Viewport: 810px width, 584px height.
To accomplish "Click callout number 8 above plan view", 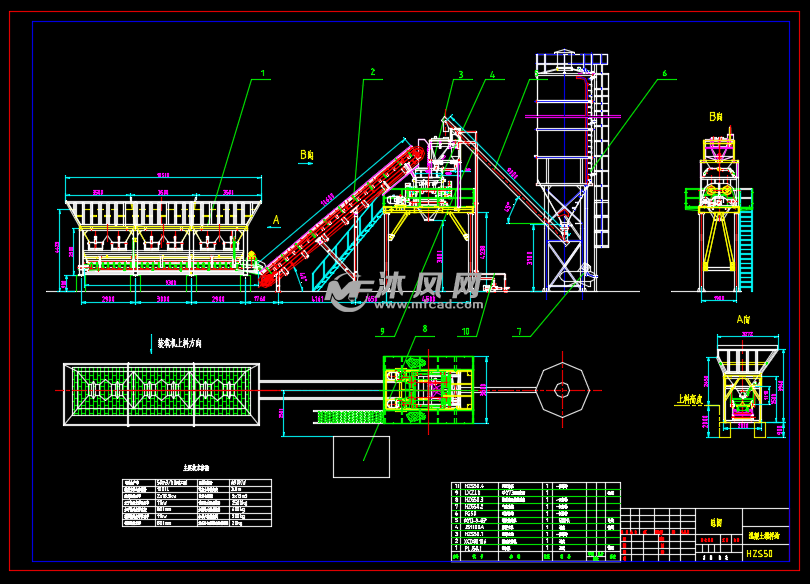I will (425, 329).
